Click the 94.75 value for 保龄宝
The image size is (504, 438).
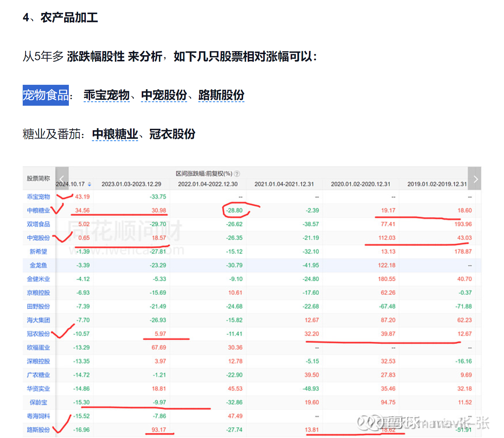(x=388, y=402)
